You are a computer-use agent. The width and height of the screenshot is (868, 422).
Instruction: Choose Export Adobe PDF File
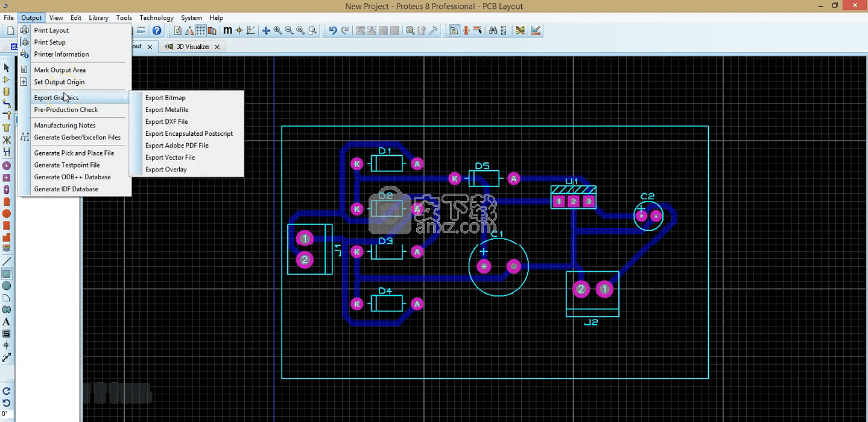coord(177,145)
